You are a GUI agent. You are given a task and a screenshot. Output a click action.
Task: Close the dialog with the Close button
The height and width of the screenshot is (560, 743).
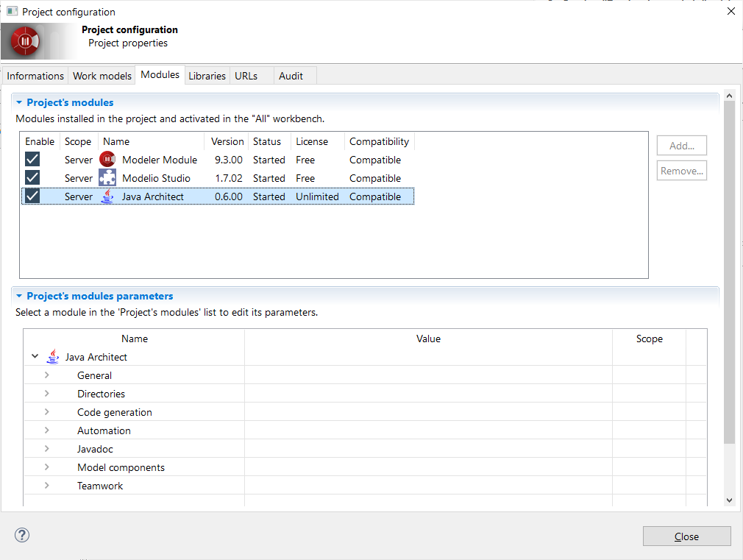[686, 536]
